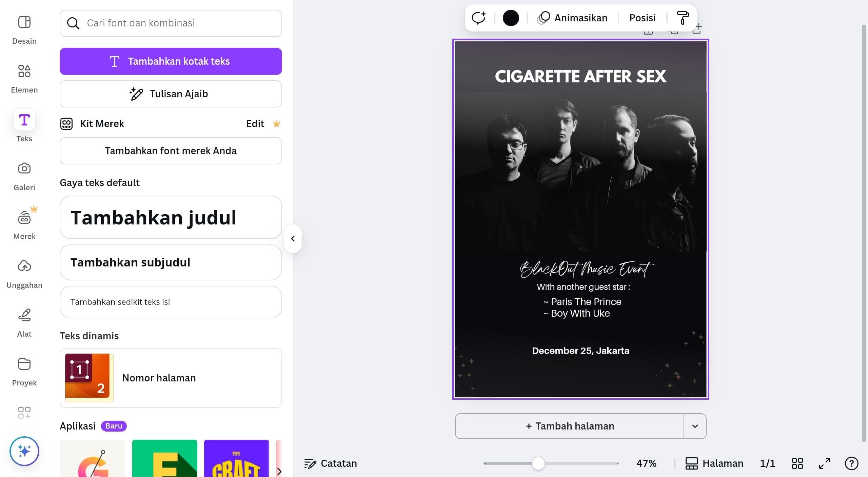Toggle the Catatan notes panel
Screen dimensions: 868x477
pyautogui.click(x=331, y=463)
